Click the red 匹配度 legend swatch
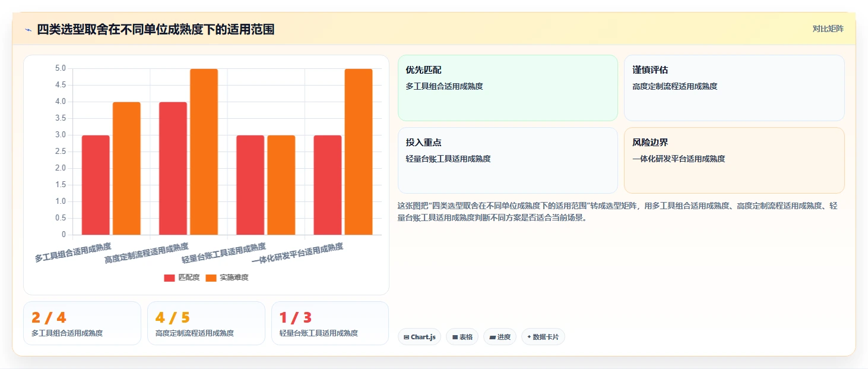The width and height of the screenshot is (868, 369). pos(170,277)
